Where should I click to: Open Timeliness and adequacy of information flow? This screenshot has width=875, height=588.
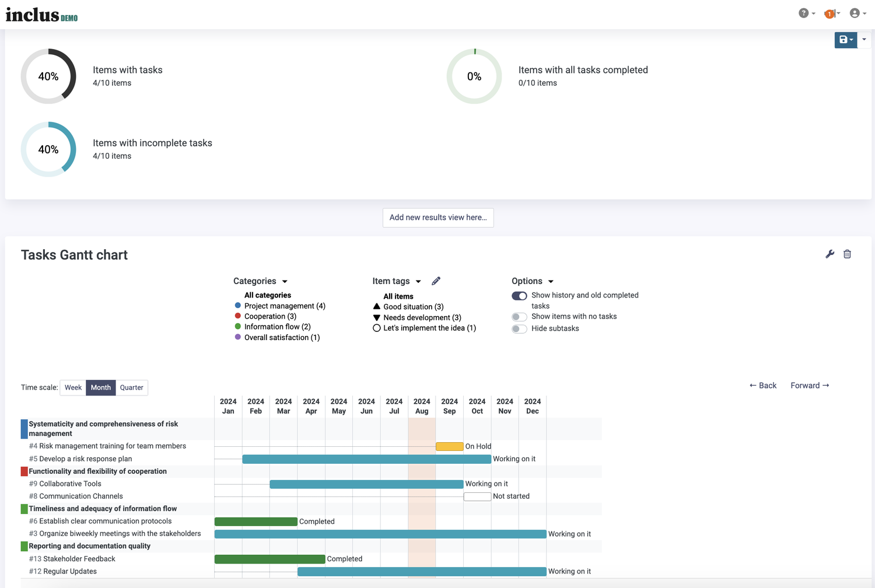coord(103,509)
